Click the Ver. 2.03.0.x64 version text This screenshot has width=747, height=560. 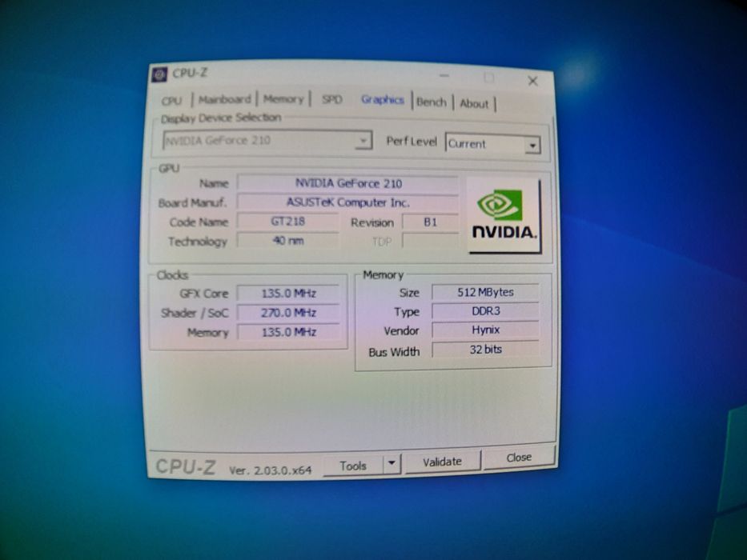click(270, 470)
